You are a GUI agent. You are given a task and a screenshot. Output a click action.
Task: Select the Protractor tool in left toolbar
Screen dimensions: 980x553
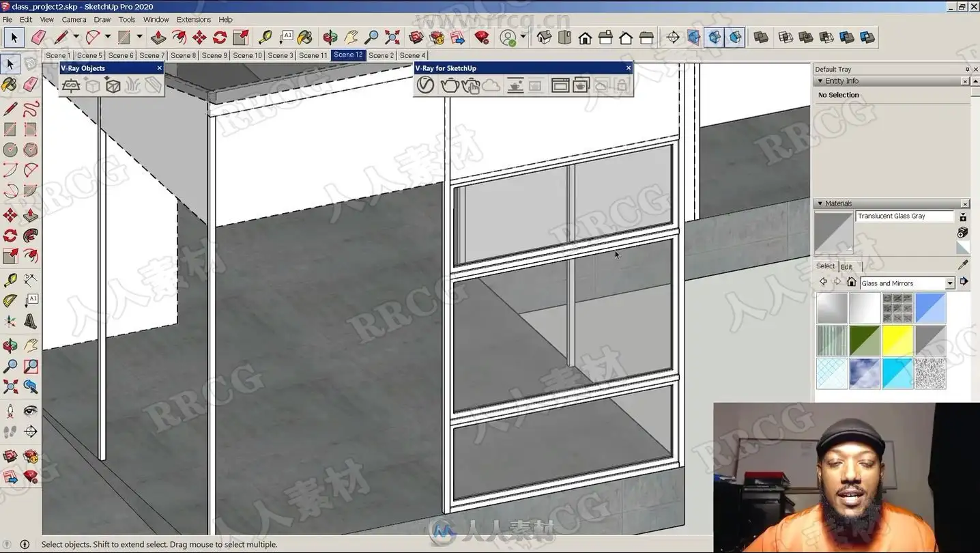(x=10, y=300)
